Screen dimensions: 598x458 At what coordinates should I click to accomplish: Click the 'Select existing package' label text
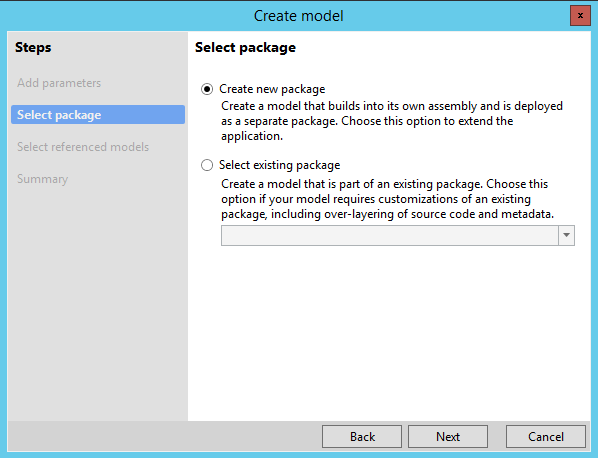coord(279,165)
